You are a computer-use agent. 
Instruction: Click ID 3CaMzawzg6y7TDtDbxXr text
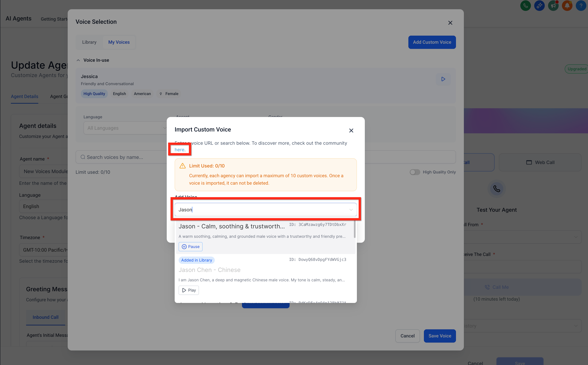(x=318, y=225)
